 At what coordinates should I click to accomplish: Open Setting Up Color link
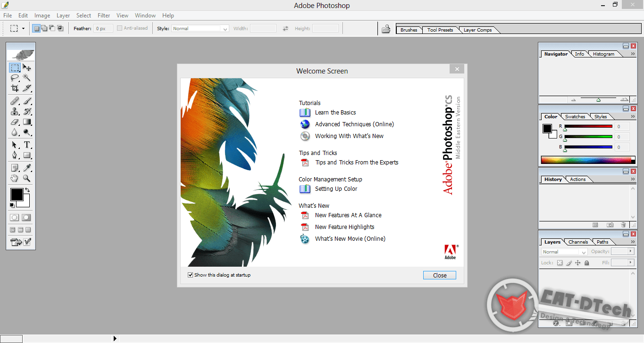(x=336, y=189)
